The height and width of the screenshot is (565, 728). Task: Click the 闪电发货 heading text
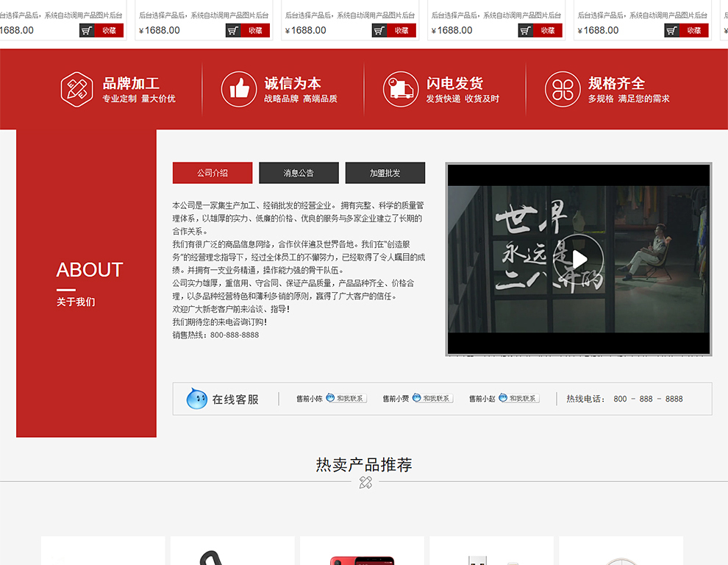pyautogui.click(x=454, y=83)
